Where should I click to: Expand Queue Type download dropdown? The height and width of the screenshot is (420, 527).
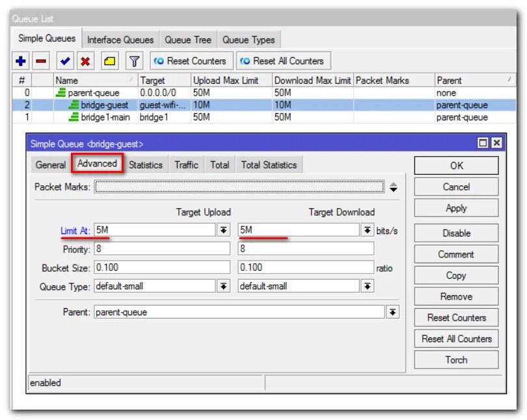[x=368, y=286]
